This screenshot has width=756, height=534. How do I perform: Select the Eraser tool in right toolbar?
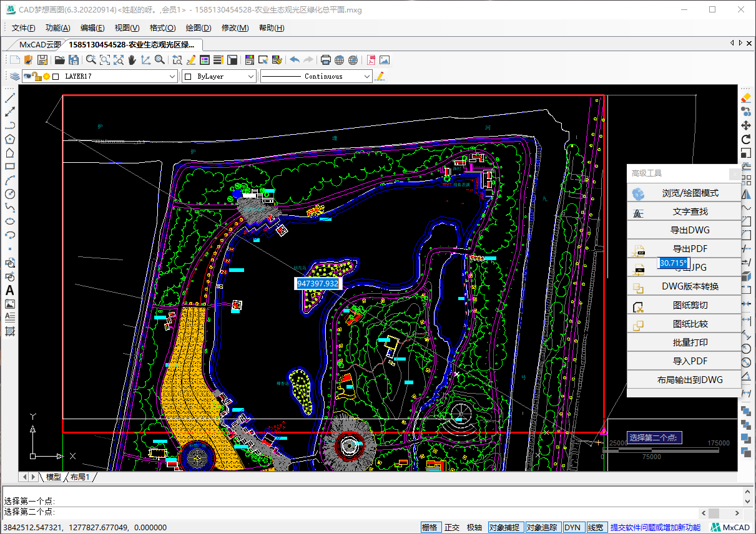[x=746, y=98]
